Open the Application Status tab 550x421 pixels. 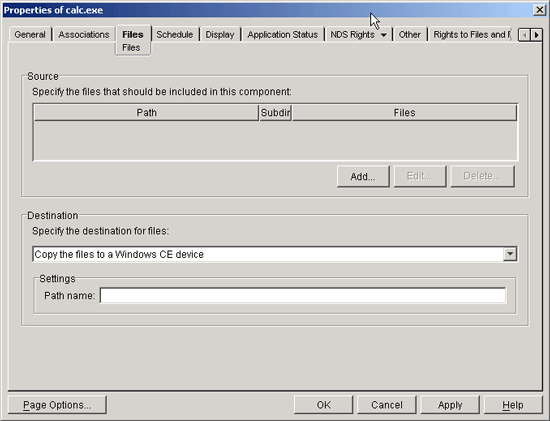[x=283, y=34]
